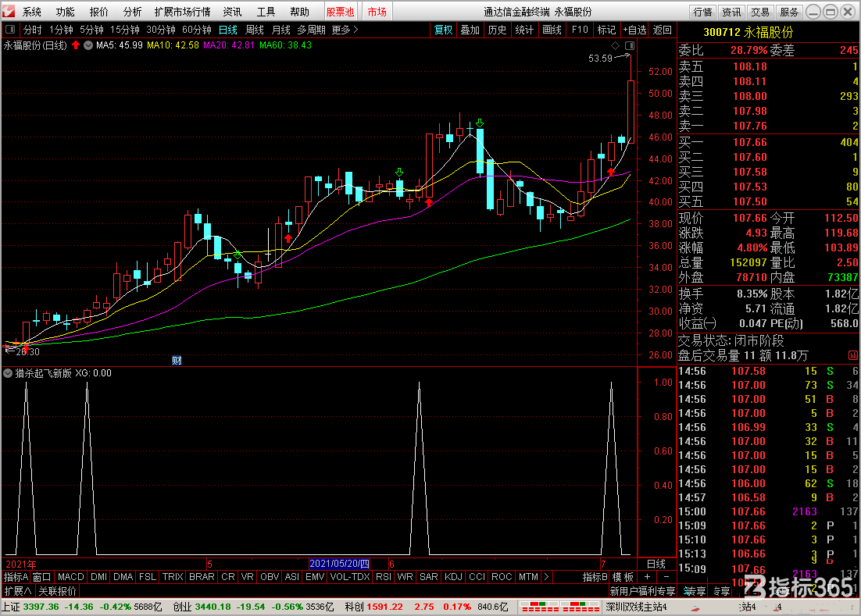Switch to the 15分钟 period
861x616 pixels.
125,30
